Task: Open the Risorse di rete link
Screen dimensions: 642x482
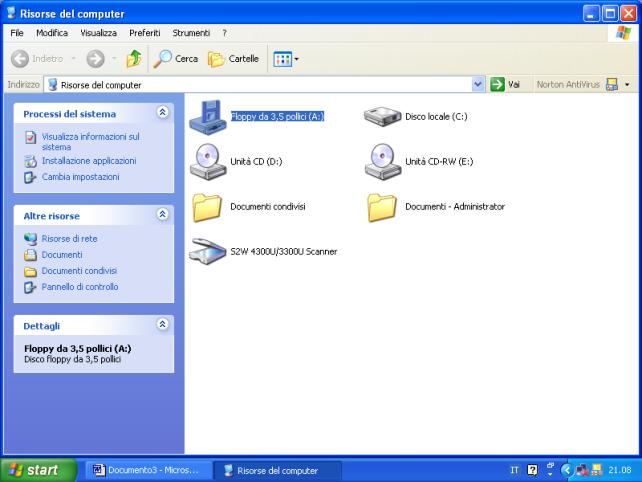Action: 69,239
